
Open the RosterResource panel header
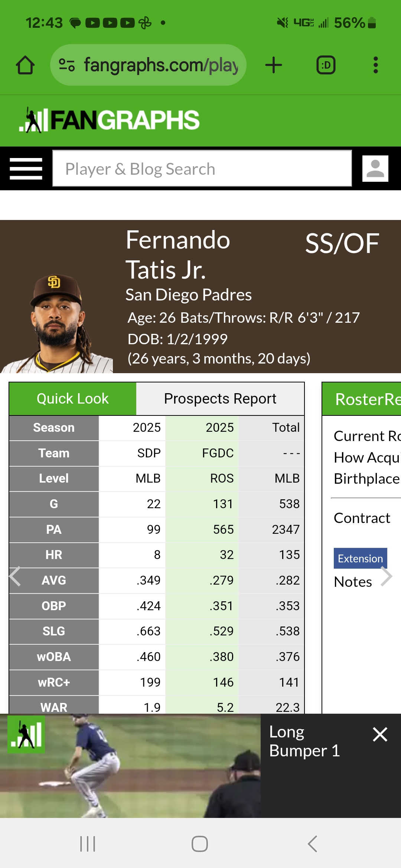pyautogui.click(x=362, y=399)
